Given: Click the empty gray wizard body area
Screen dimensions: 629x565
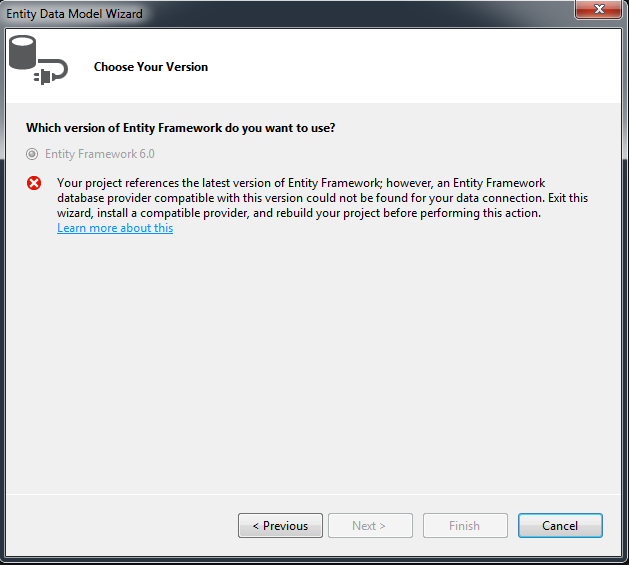Looking at the screenshot, I should pos(313,361).
